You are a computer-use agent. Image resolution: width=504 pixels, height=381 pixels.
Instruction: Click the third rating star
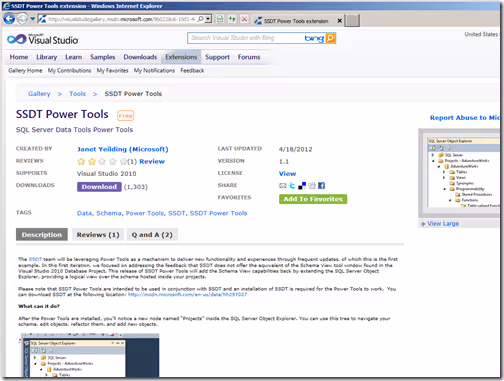[x=102, y=162]
